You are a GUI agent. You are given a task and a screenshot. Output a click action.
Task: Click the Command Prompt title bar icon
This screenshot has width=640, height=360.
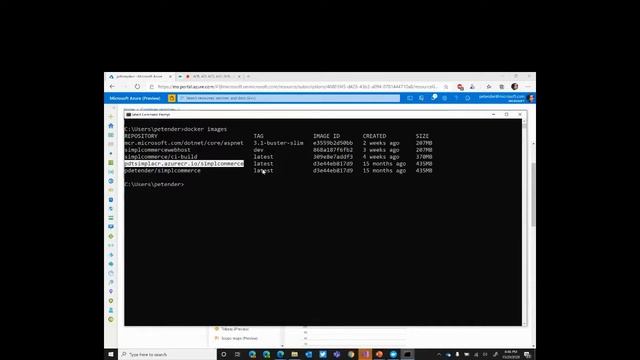click(128, 115)
